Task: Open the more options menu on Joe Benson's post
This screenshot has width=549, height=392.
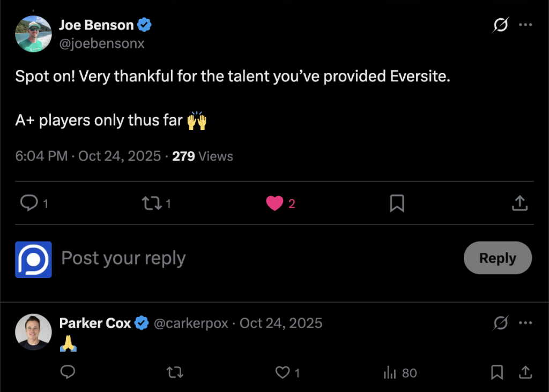Action: click(526, 25)
